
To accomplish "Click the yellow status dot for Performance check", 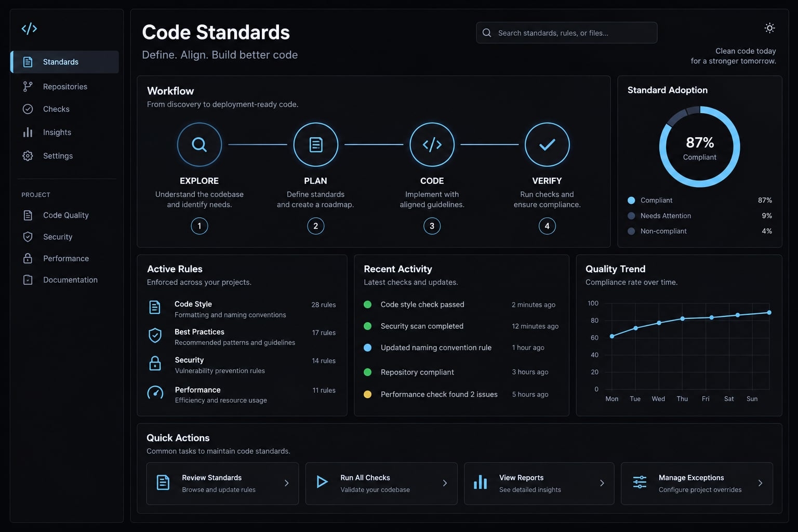I will [367, 394].
